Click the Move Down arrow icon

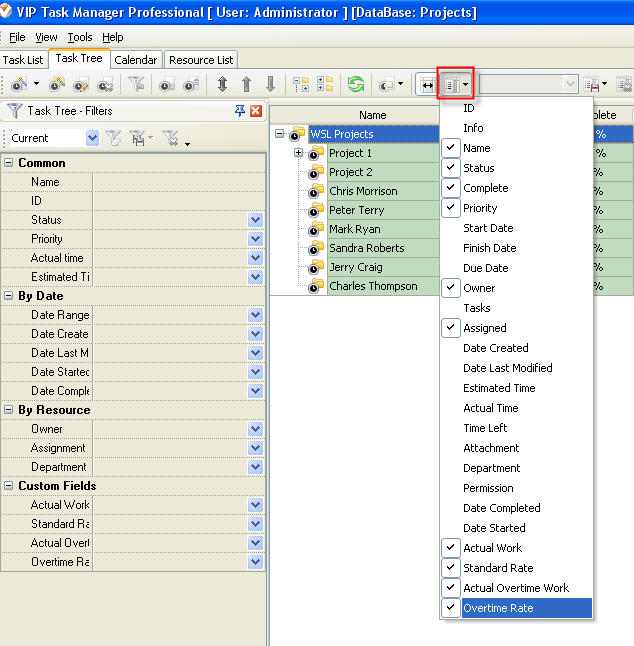tap(270, 85)
